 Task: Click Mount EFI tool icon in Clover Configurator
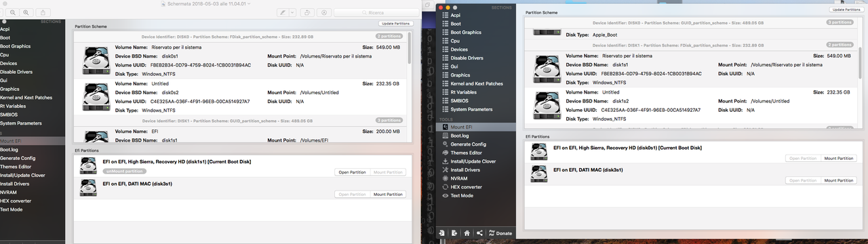tap(446, 127)
